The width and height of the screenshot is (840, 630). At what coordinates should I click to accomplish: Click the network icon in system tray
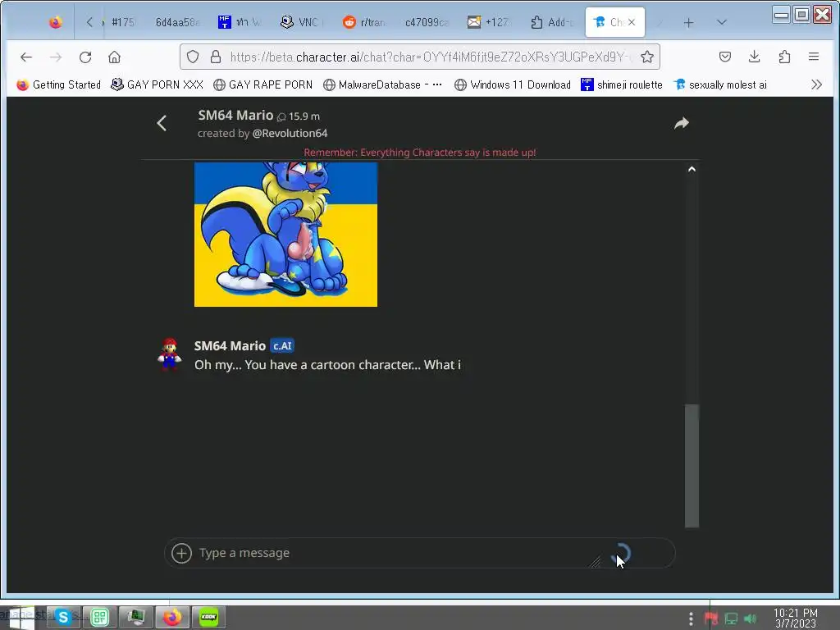(x=731, y=619)
